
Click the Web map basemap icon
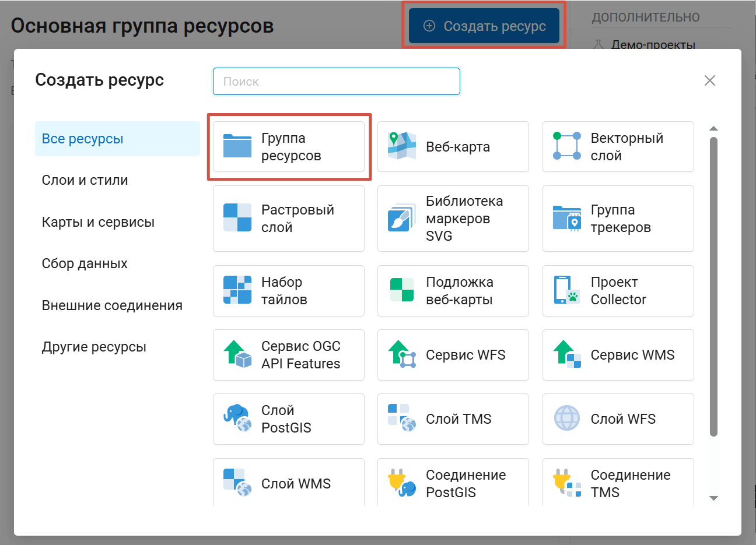402,290
